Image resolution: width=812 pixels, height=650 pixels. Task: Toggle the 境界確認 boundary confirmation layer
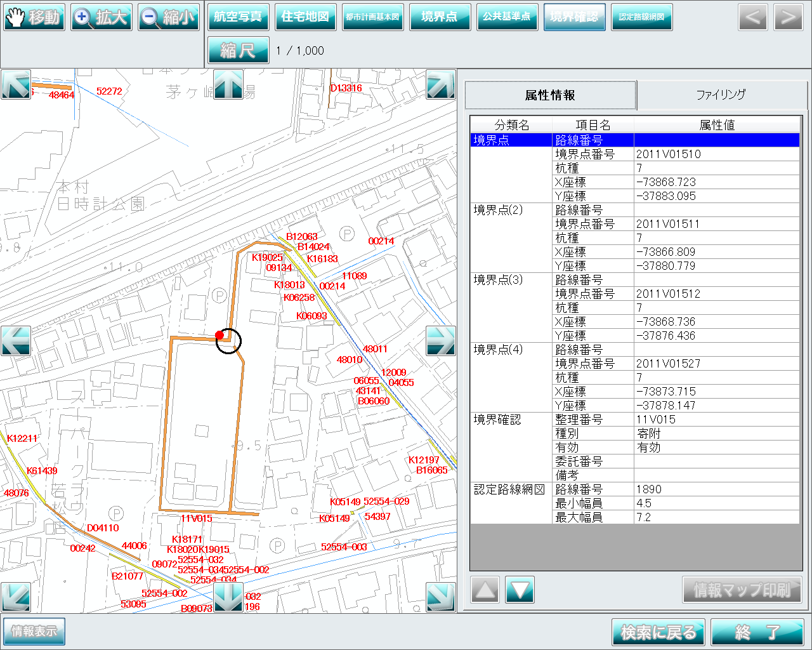(x=574, y=17)
